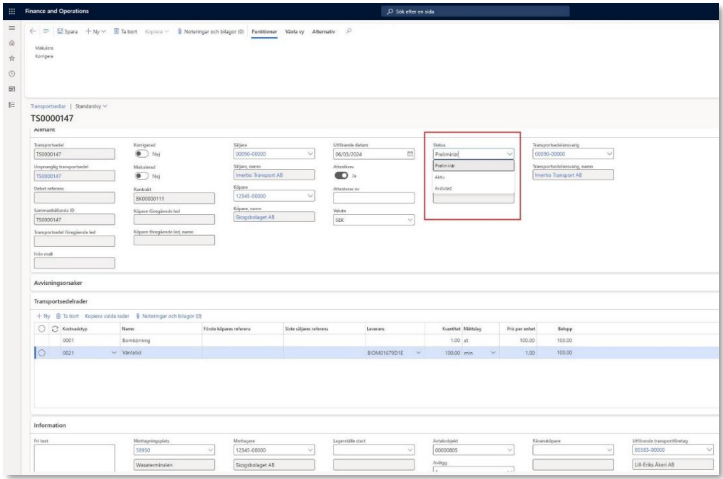This screenshot has width=723, height=479.
Task: Toggle the Korrigerad switch
Action: (142, 154)
